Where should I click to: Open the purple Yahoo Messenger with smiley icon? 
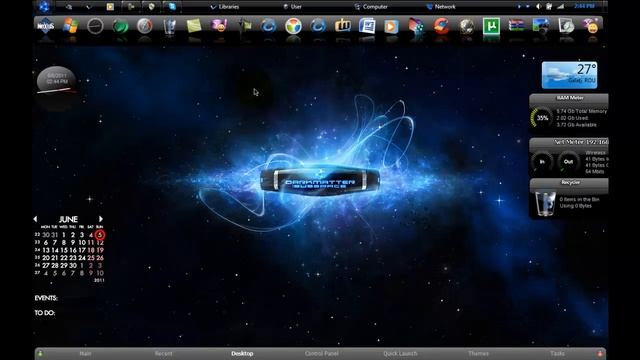tap(219, 26)
